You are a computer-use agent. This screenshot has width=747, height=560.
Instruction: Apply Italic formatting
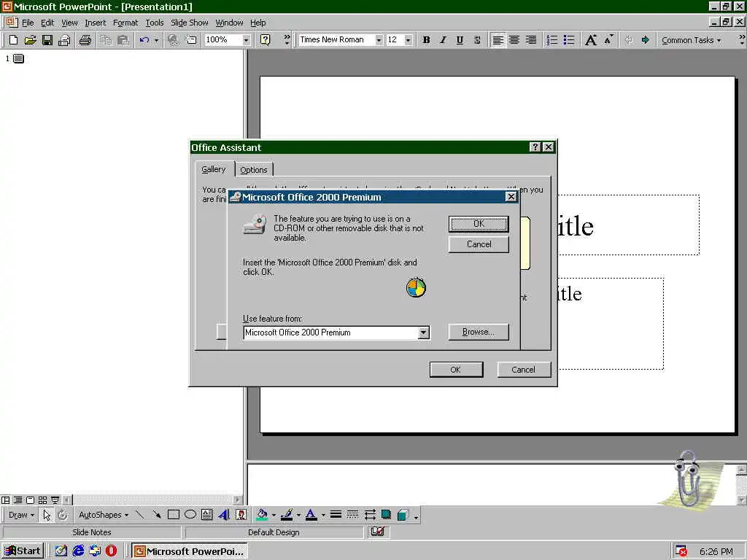click(x=443, y=40)
